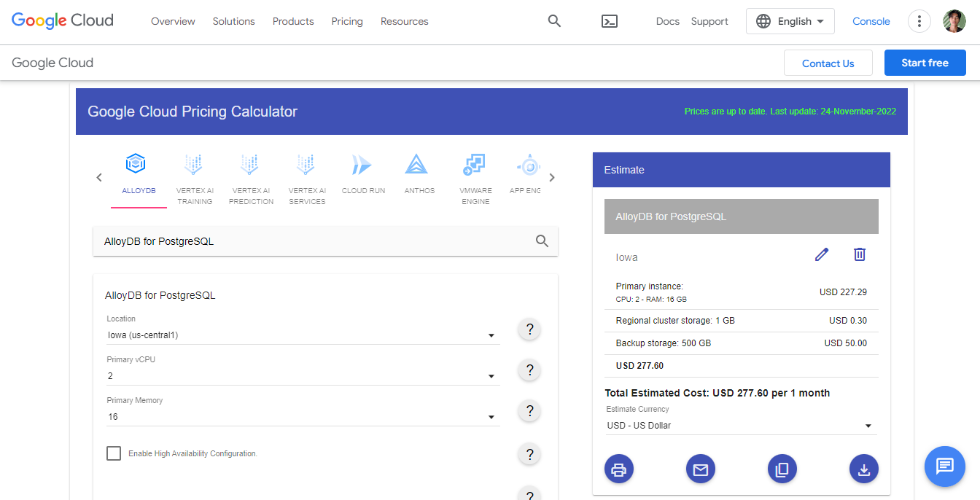Expand the Primary vCPU dropdown

(x=302, y=376)
